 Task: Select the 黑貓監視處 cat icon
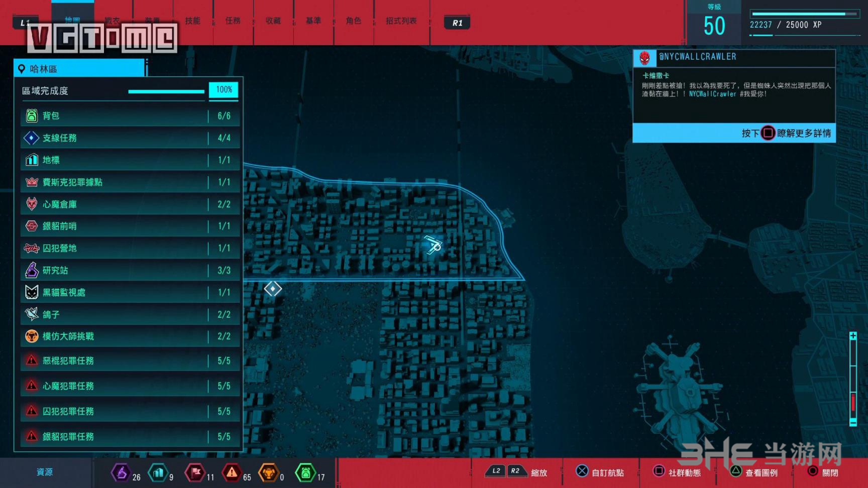(x=32, y=292)
